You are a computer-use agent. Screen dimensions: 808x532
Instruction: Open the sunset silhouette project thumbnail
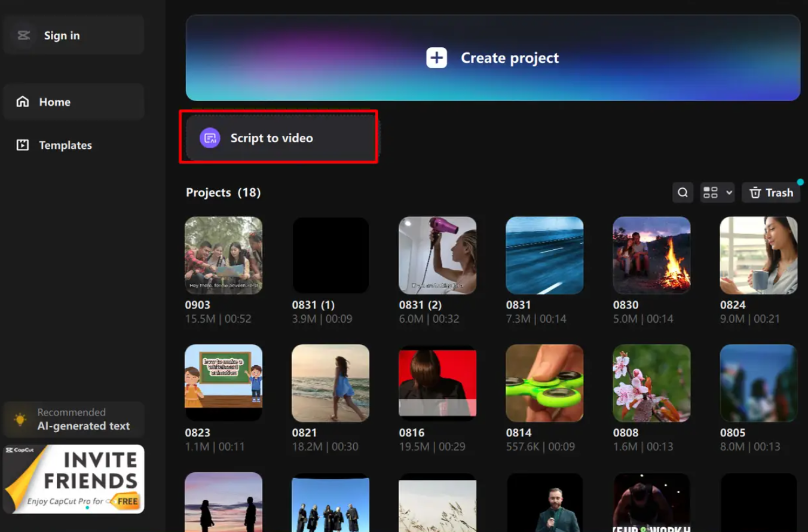[224, 502]
